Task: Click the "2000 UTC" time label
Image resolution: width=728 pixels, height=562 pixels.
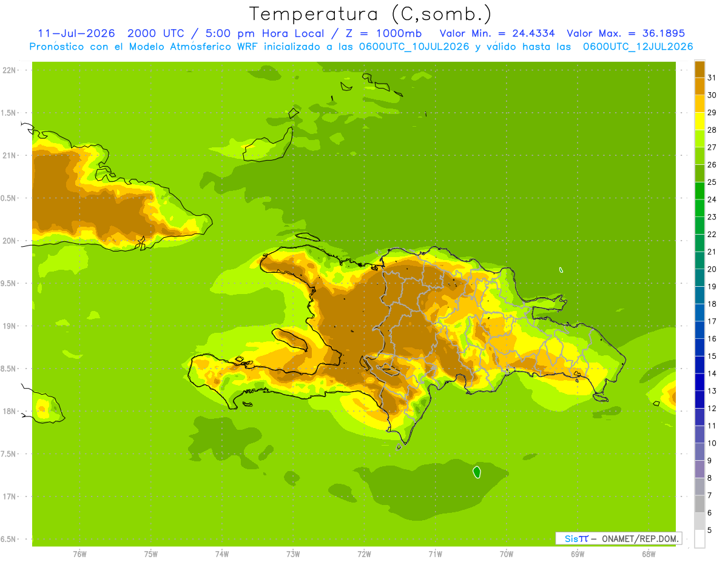Action: 155,33
